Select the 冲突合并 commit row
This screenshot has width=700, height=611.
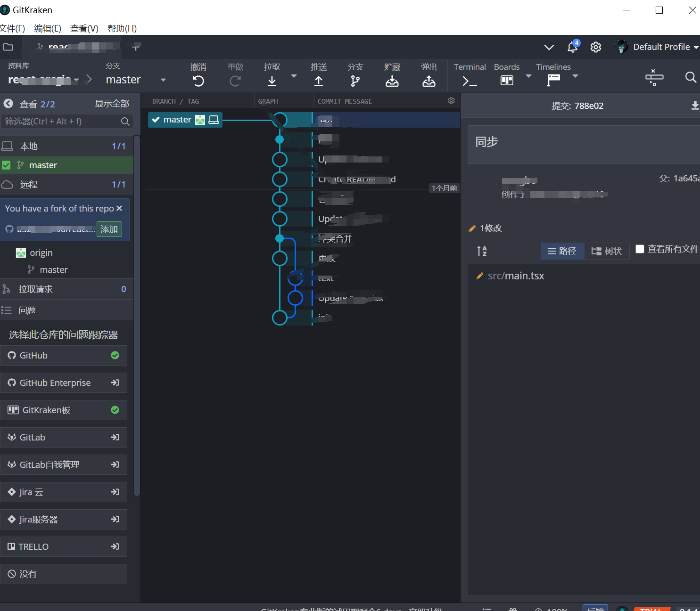(336, 239)
